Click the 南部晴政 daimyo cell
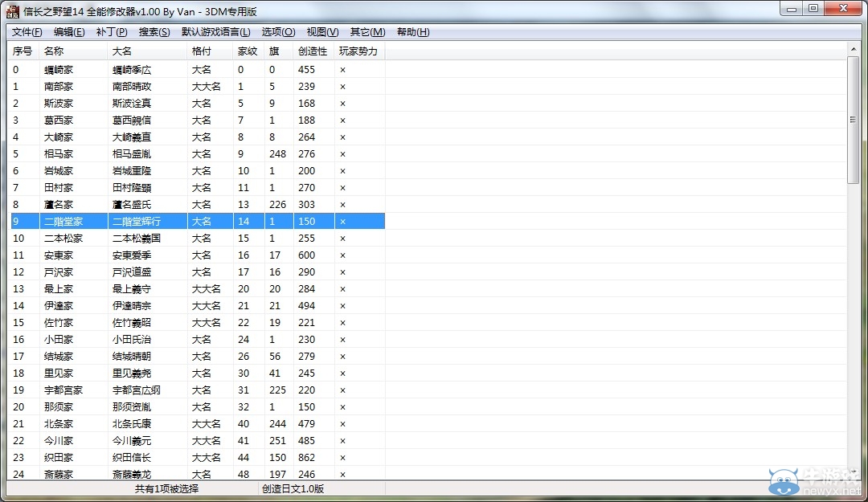 132,86
